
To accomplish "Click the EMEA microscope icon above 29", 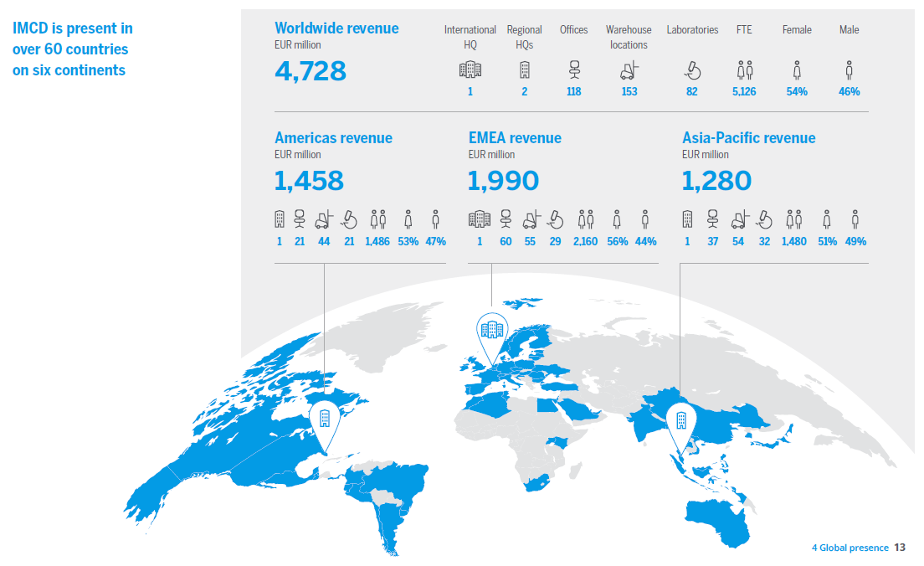I will [x=555, y=219].
